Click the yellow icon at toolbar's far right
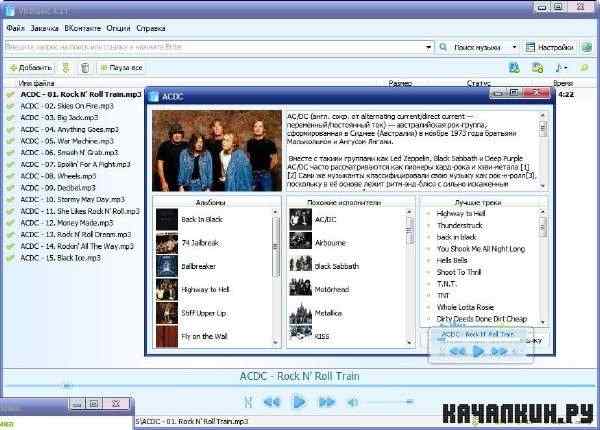 (584, 68)
